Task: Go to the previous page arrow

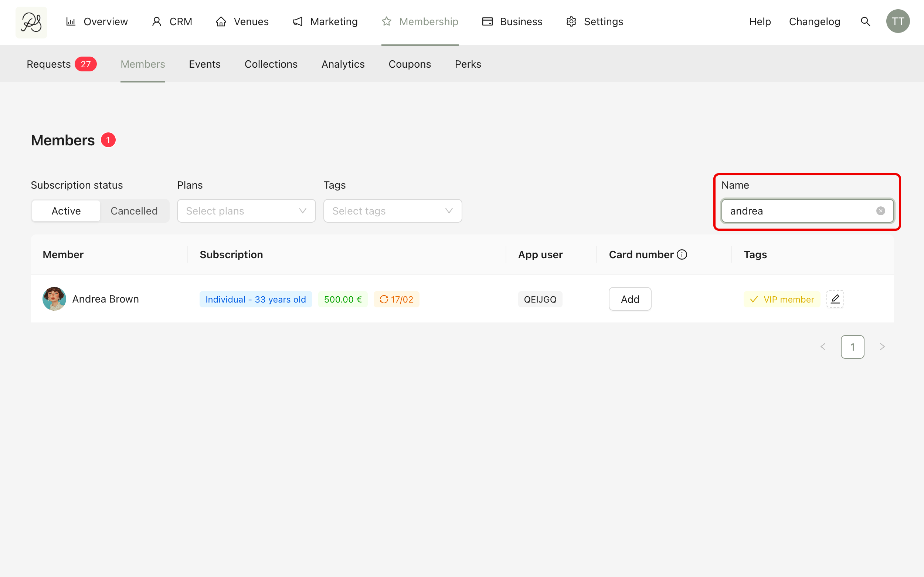Action: [x=823, y=347]
